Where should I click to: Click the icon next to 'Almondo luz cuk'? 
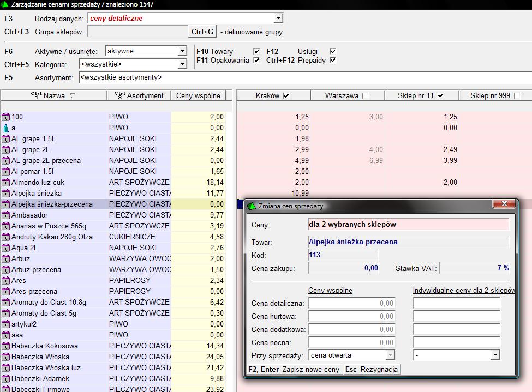[6, 183]
